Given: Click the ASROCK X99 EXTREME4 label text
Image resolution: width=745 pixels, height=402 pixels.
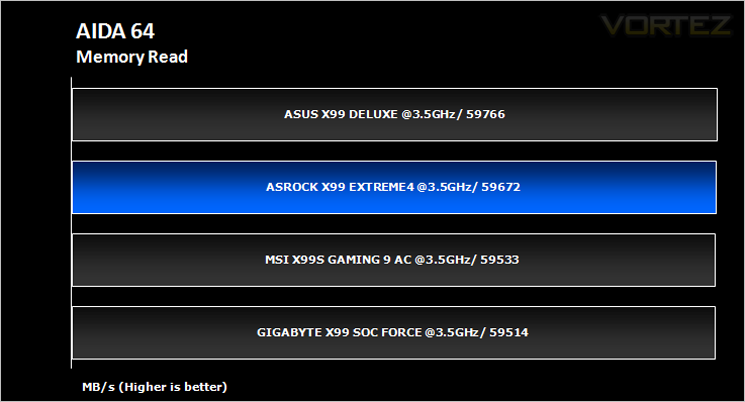Looking at the screenshot, I should click(x=340, y=187).
